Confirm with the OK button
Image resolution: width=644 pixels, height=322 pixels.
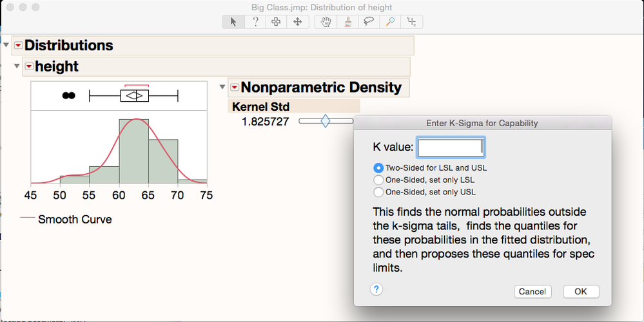581,292
